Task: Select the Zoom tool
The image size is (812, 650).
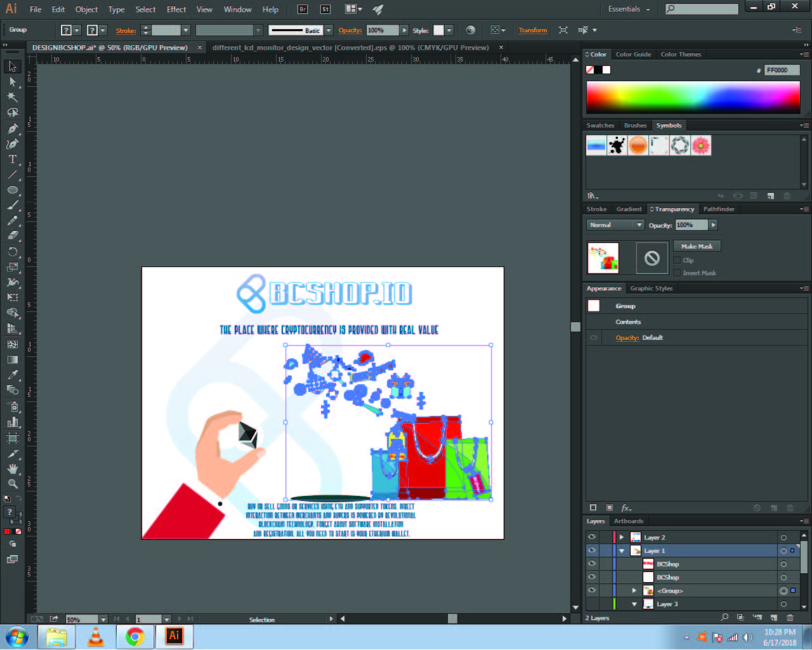Action: [x=13, y=484]
